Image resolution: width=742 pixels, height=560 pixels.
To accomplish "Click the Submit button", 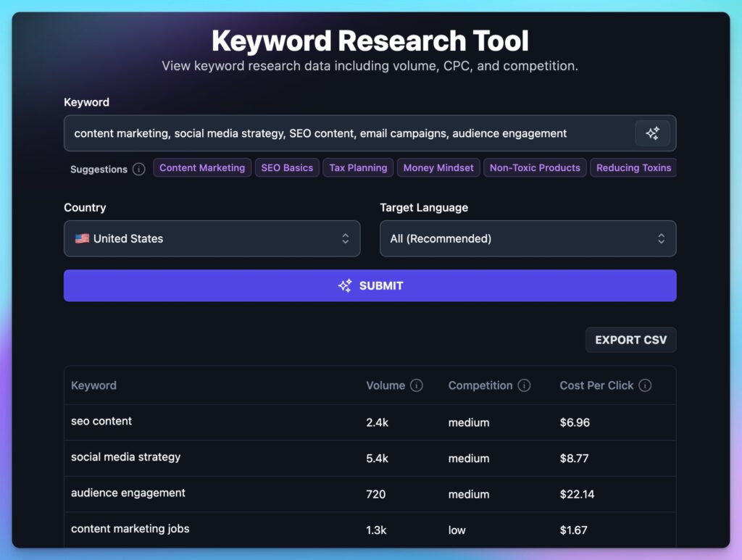I will tap(370, 285).
